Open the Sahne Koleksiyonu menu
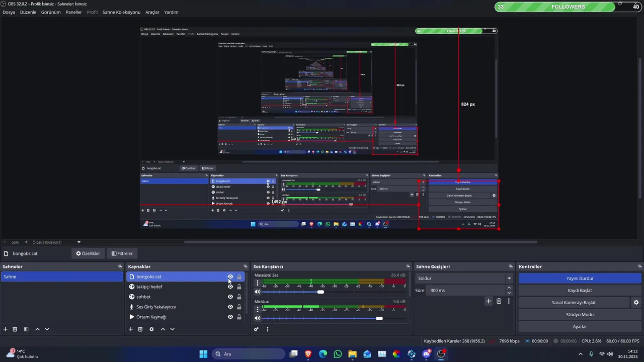Image resolution: width=644 pixels, height=362 pixels. pos(121,12)
